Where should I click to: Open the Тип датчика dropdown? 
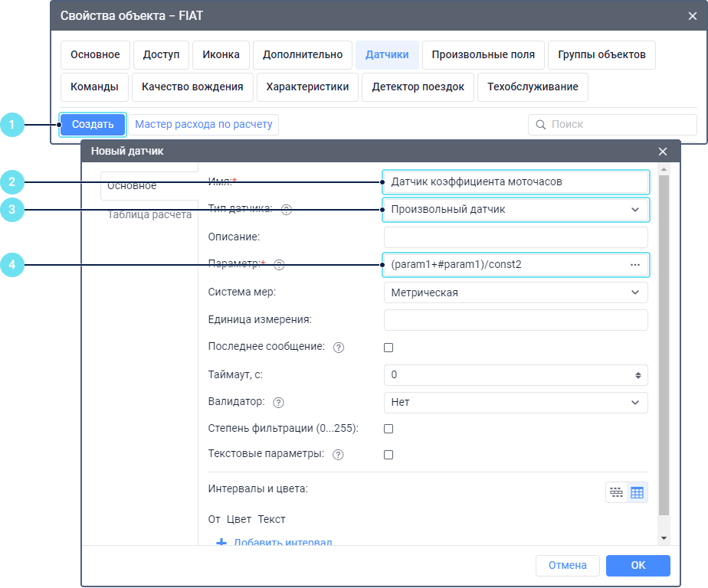point(515,209)
